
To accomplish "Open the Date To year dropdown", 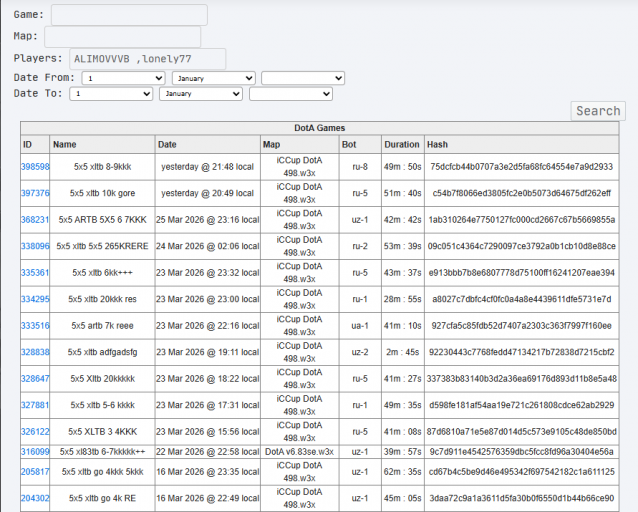I will (x=291, y=94).
